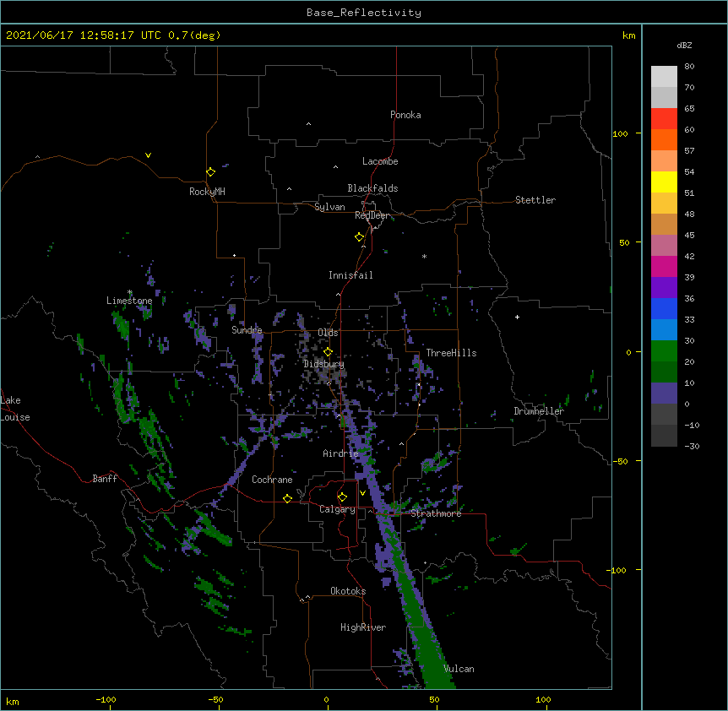
Task: Click the Sundre town label
Action: coord(247,330)
